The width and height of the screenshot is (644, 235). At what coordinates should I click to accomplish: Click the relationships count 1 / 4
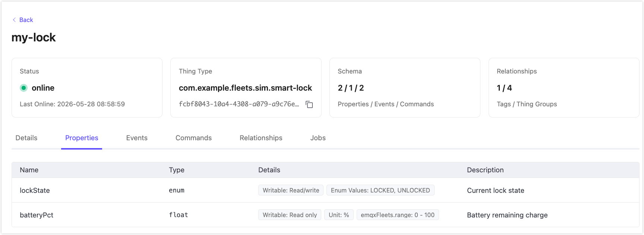click(x=504, y=88)
